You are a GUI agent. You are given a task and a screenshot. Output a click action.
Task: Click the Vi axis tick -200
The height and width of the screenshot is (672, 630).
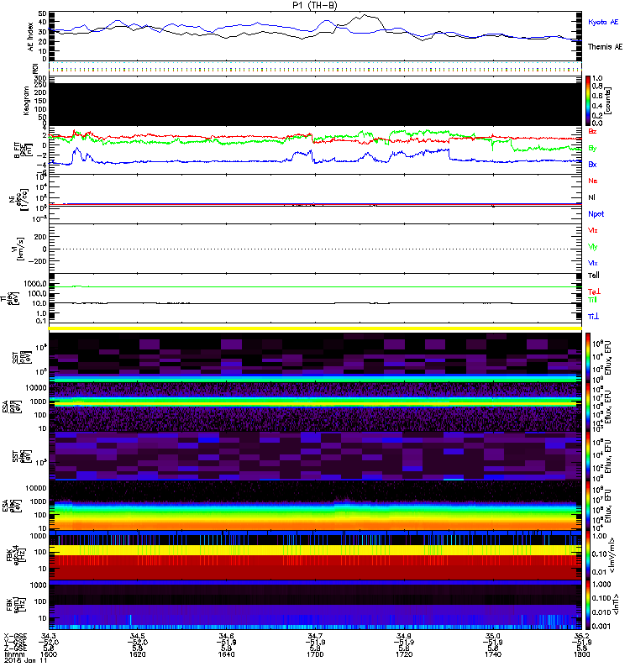[36, 261]
